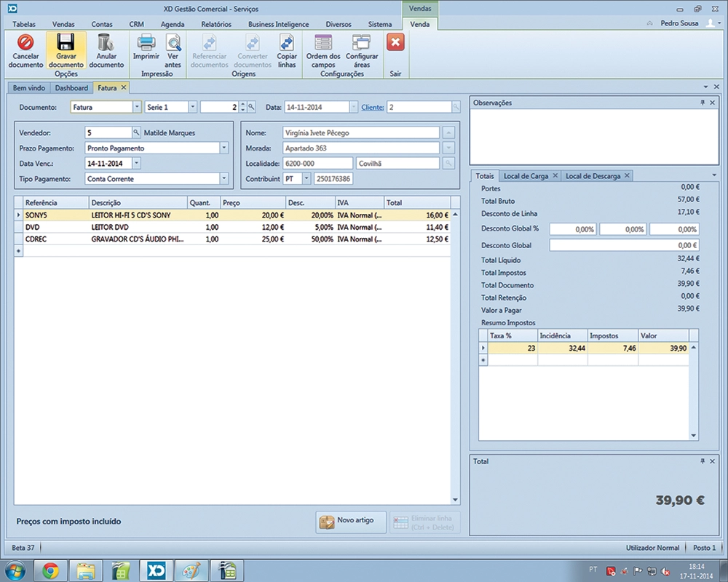Click the Novo artigo button
Image resolution: width=728 pixels, height=582 pixels.
pos(351,521)
